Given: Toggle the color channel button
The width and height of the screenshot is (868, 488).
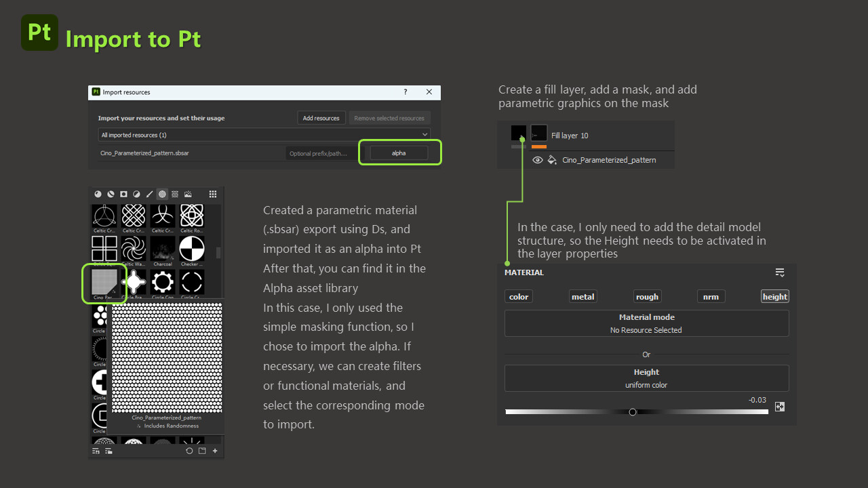Looking at the screenshot, I should click(519, 297).
